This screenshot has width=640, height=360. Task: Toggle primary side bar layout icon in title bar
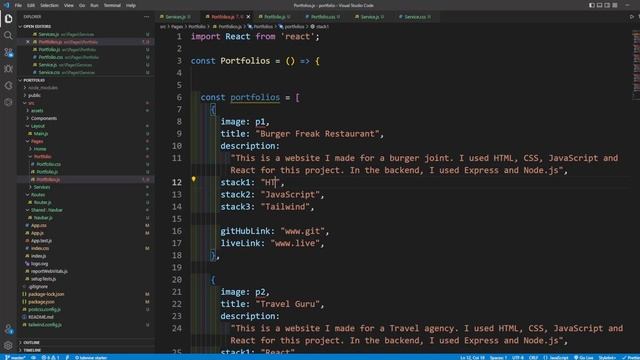click(592, 5)
